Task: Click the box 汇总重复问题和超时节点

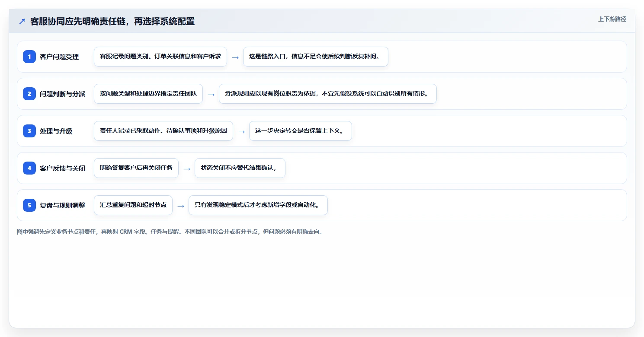Action: tap(133, 205)
